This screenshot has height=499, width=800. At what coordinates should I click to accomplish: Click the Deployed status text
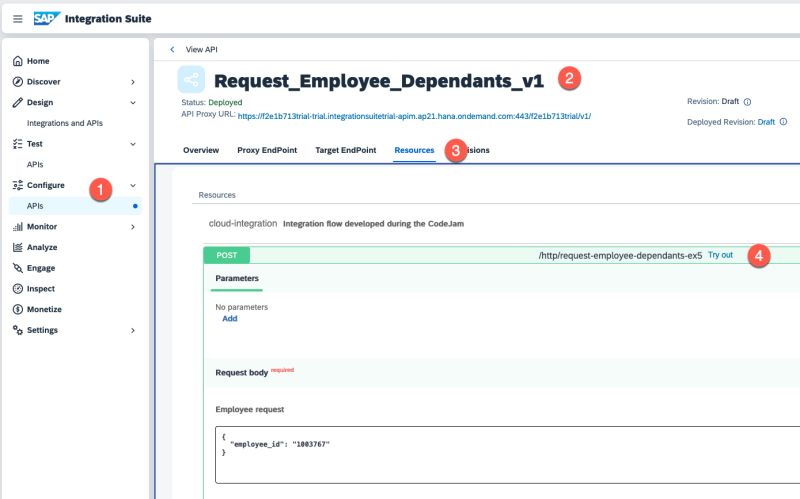pyautogui.click(x=225, y=103)
